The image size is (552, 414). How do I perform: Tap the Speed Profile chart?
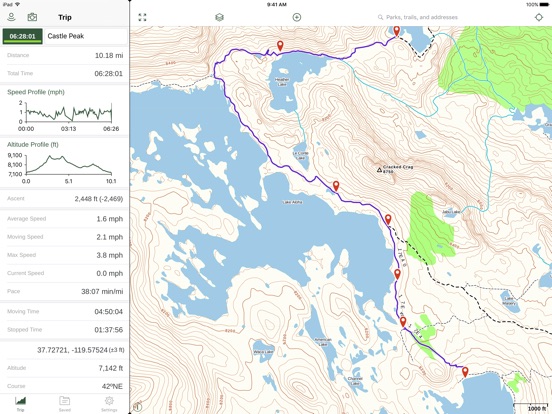click(x=64, y=110)
